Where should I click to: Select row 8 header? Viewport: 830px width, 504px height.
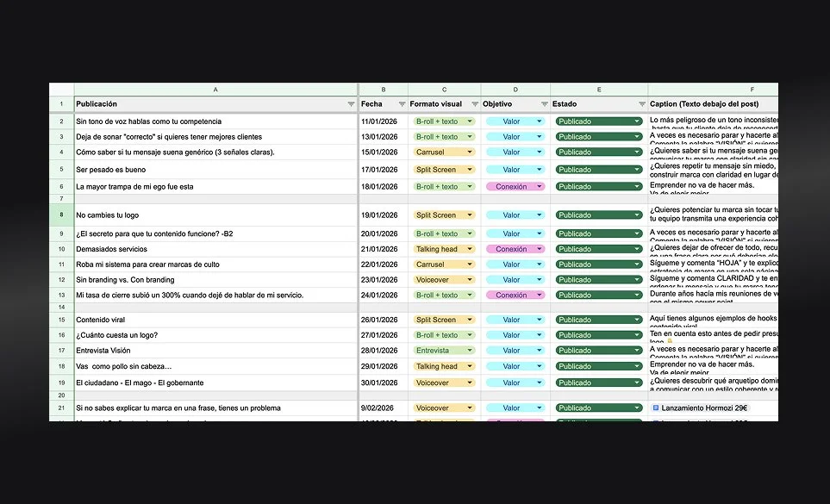click(61, 215)
